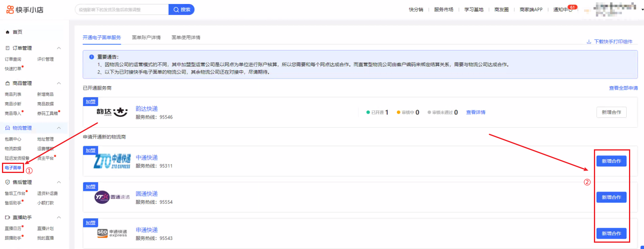Screen dimensions: 644x249
Task: Click the magnifier icon in search button
Action: [176, 9]
